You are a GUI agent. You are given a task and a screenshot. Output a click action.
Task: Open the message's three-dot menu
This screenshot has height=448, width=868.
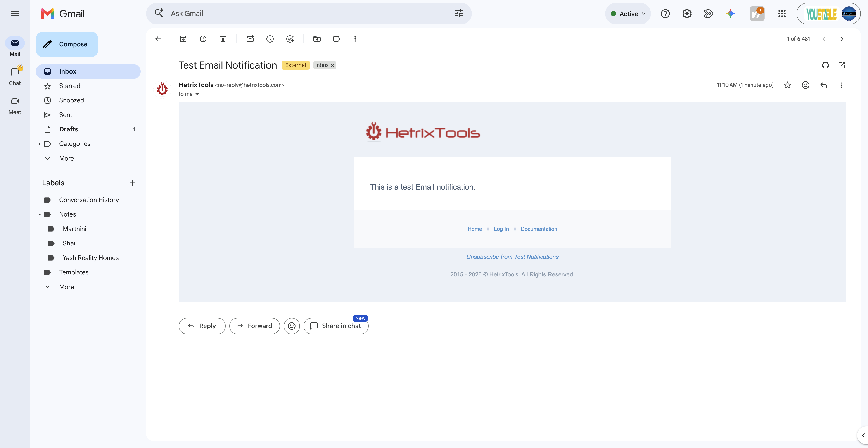[842, 85]
